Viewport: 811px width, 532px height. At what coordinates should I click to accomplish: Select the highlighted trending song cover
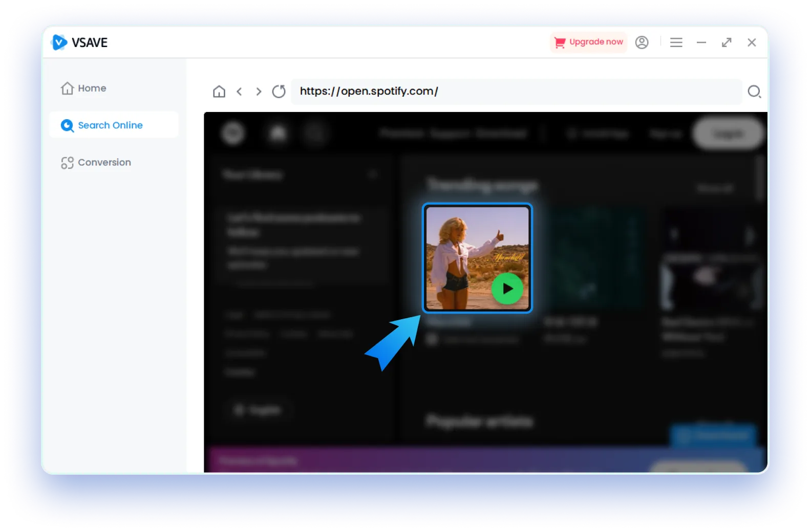[x=477, y=258]
